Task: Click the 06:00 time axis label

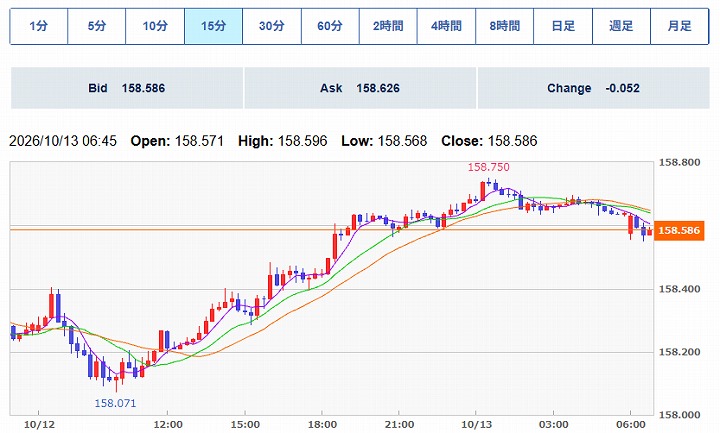Action: tap(630, 425)
